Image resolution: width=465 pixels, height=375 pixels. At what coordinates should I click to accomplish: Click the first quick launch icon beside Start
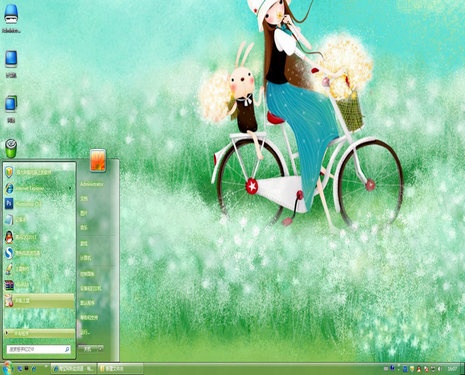click(x=20, y=369)
